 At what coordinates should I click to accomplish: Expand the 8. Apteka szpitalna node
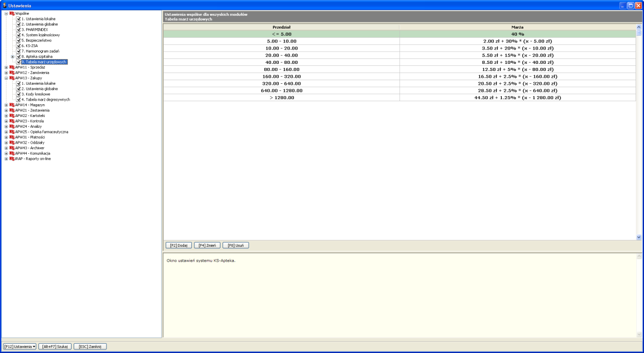click(12, 57)
